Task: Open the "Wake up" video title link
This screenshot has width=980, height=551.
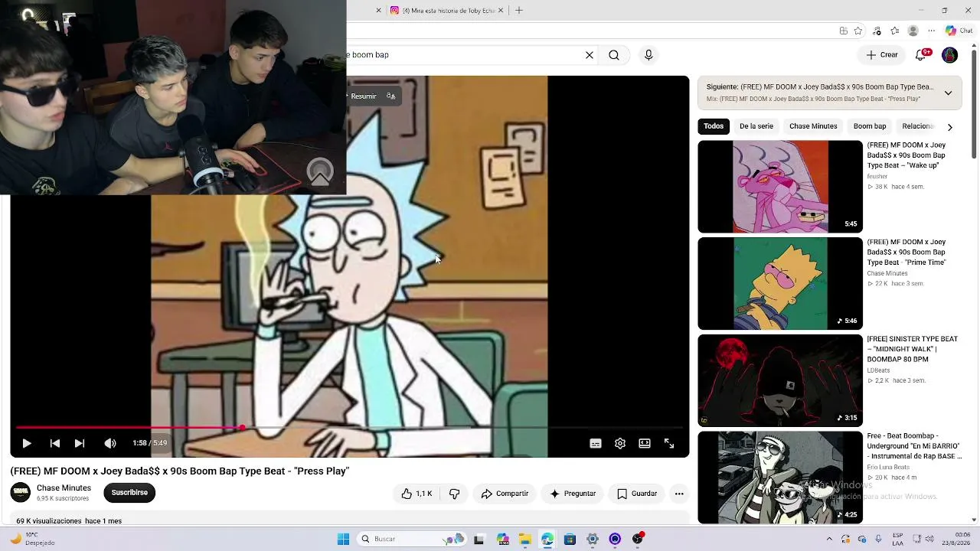Action: pyautogui.click(x=906, y=155)
